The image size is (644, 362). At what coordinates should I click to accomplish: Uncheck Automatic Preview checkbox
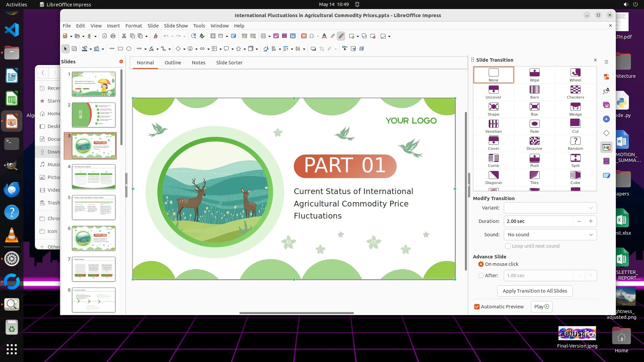coord(477,307)
